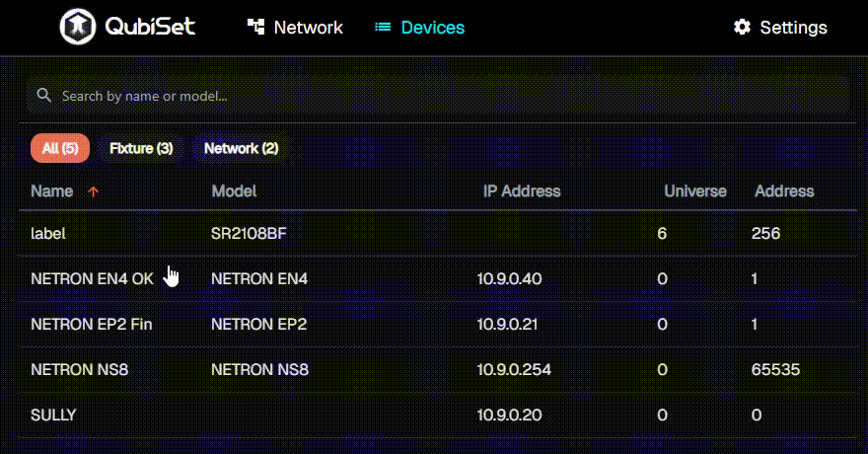Click the QubiSet logo icon
Screen dimensions: 868x454
pyautogui.click(x=78, y=28)
